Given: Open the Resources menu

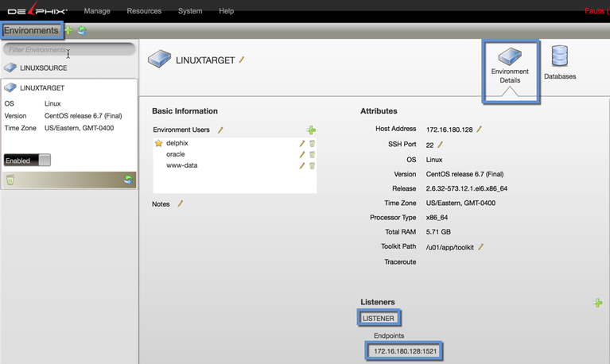Looking at the screenshot, I should [144, 11].
